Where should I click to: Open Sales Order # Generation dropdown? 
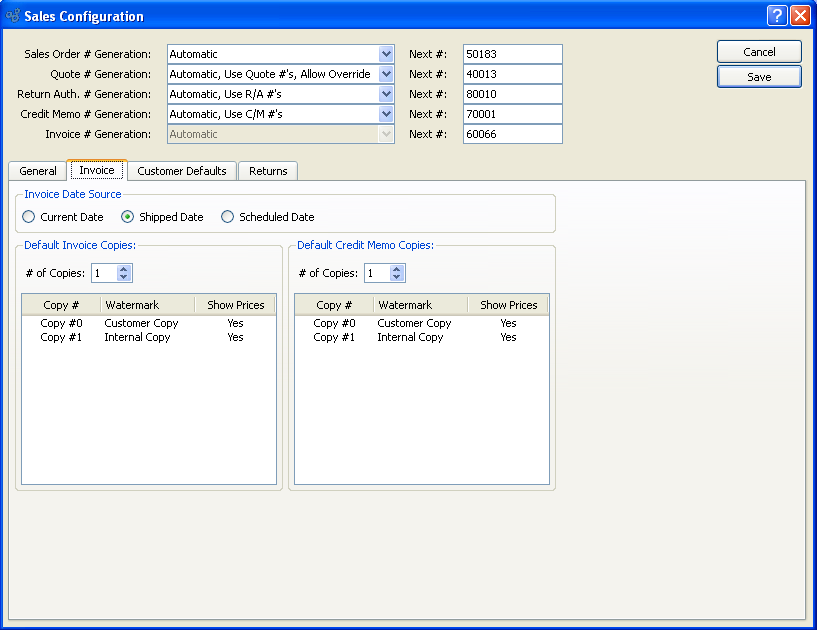tap(386, 54)
